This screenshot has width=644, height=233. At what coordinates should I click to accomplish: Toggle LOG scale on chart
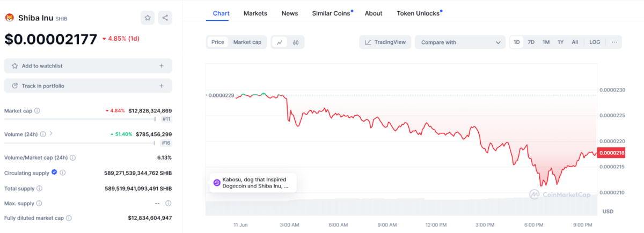(595, 42)
